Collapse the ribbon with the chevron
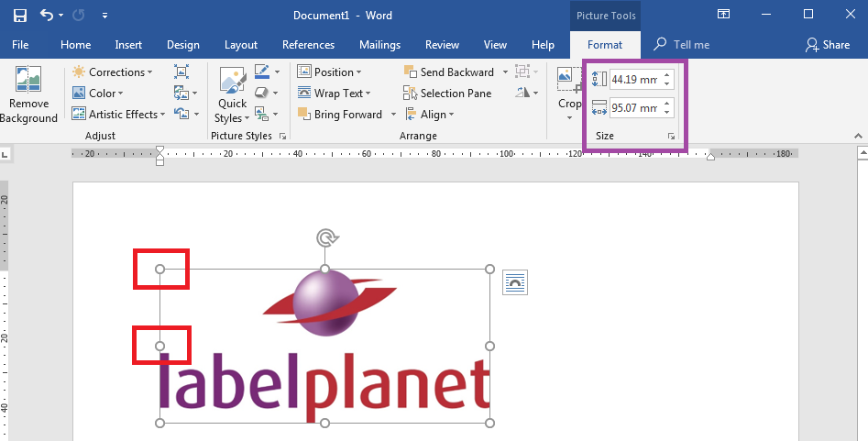Viewport: 868px width, 441px height. [x=858, y=136]
